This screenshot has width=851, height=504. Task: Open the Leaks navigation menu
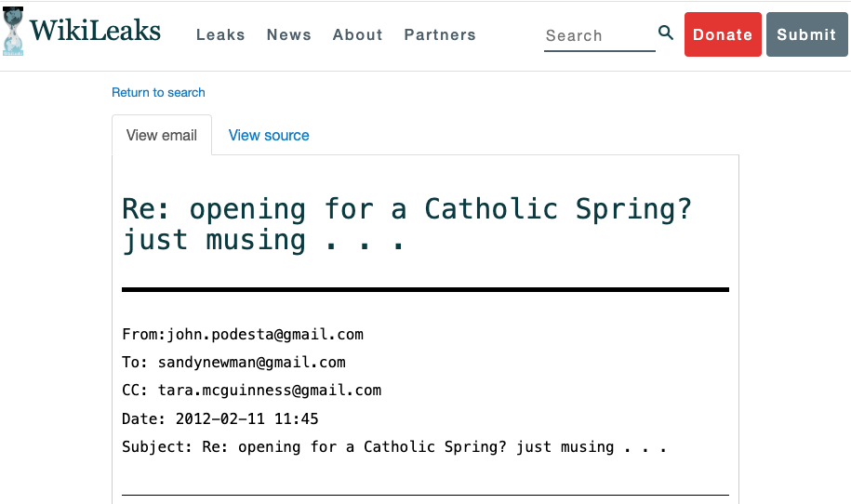click(x=220, y=35)
